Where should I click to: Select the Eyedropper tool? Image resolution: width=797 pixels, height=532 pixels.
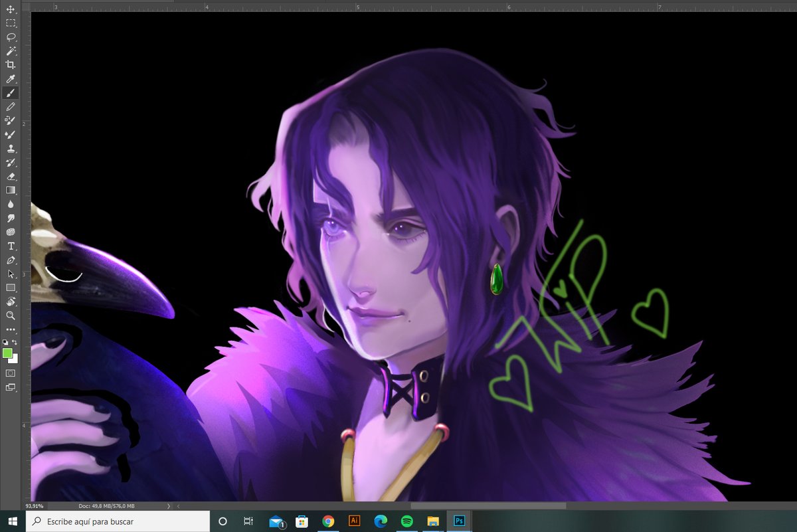[x=11, y=79]
